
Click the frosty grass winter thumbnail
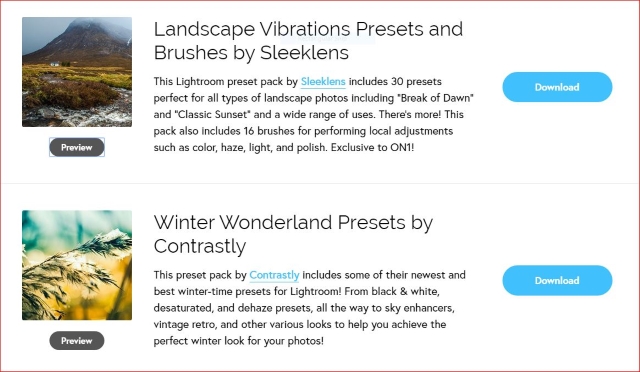pyautogui.click(x=77, y=265)
